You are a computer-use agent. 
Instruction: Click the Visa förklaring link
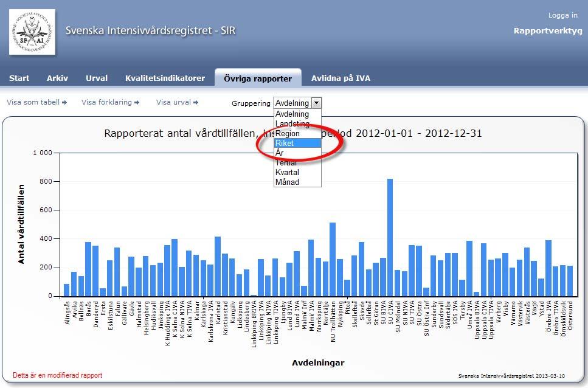click(x=106, y=102)
